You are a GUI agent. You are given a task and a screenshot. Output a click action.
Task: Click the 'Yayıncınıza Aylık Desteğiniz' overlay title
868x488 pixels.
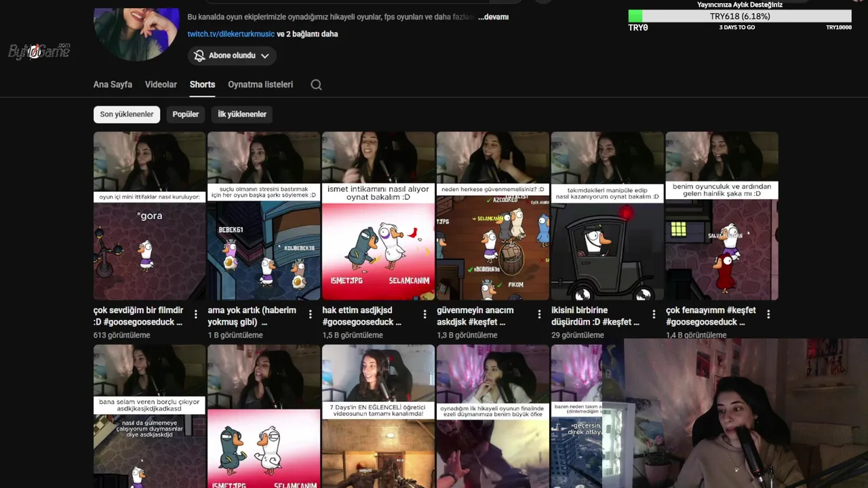[x=740, y=5]
